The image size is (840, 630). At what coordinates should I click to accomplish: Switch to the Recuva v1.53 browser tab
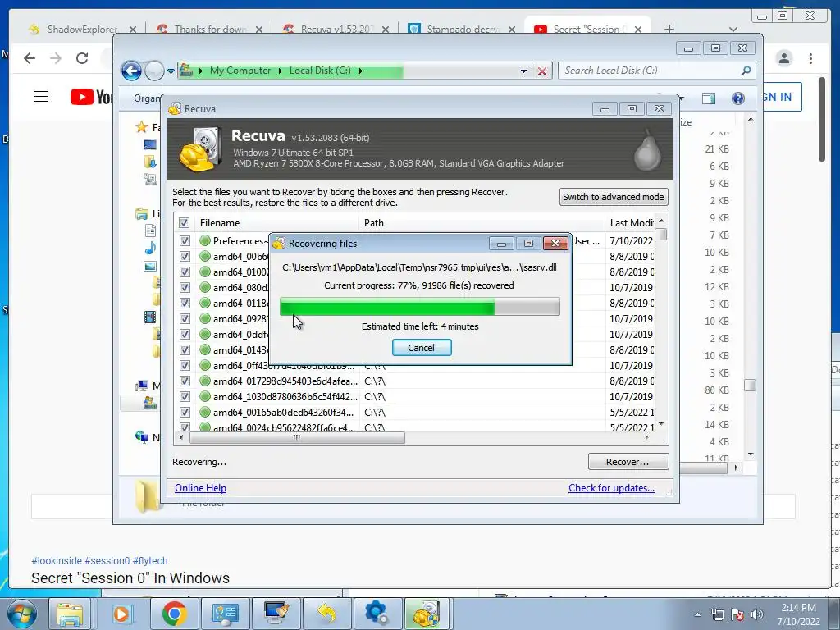(336, 29)
